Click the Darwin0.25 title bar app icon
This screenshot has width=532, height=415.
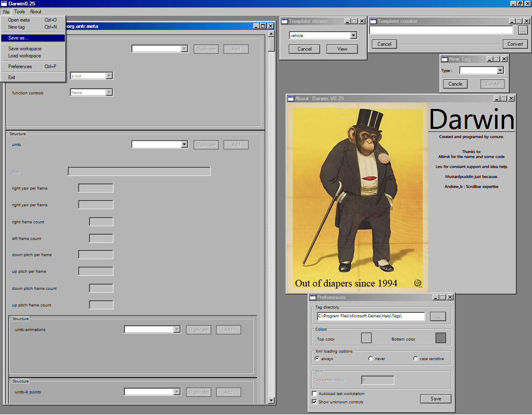pos(4,3)
